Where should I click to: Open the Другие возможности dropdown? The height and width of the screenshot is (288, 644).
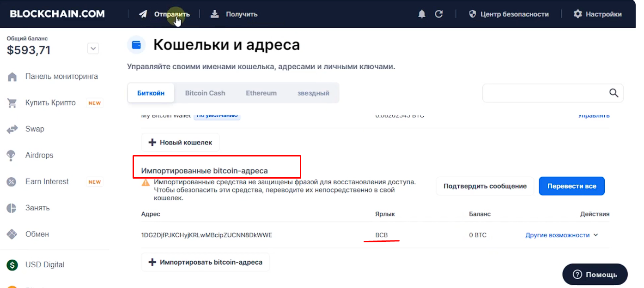click(x=562, y=235)
